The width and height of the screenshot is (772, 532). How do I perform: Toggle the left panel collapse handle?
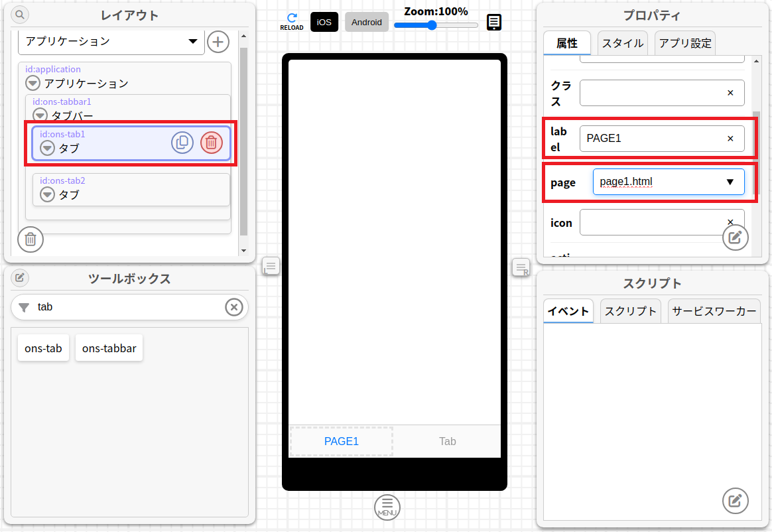pyautogui.click(x=271, y=267)
